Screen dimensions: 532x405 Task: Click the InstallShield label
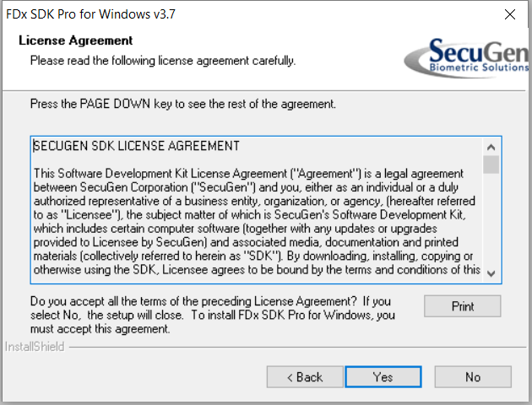point(35,347)
